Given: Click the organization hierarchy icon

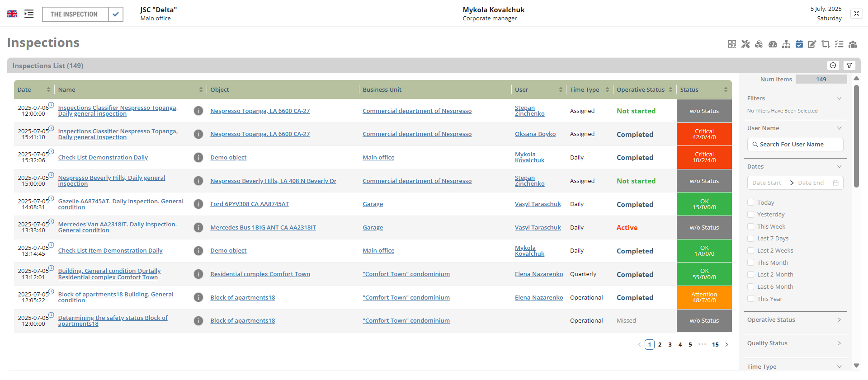Looking at the screenshot, I should click(x=786, y=44).
